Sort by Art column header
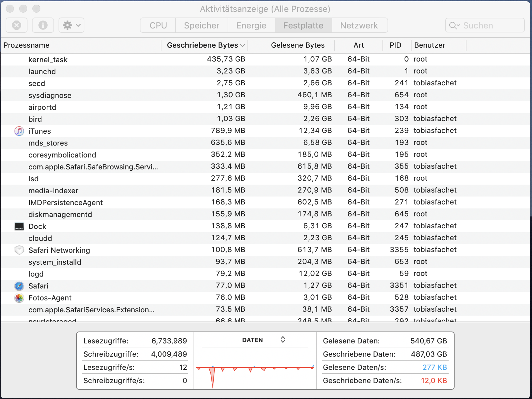The image size is (532, 399). coord(359,45)
